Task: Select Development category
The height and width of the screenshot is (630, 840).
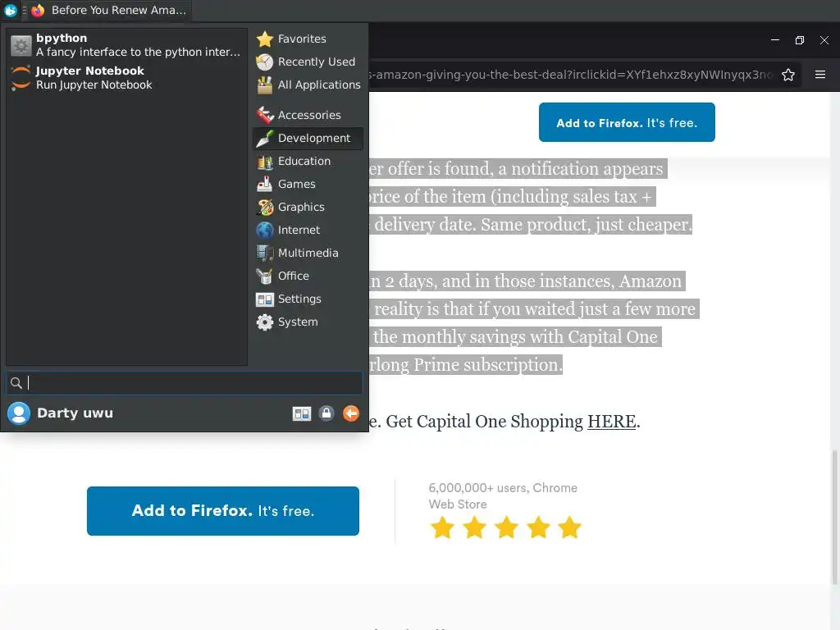Action: [308, 138]
